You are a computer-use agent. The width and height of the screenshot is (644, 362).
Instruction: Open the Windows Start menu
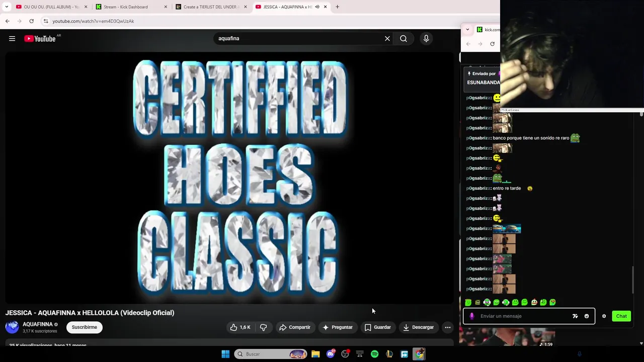click(225, 354)
